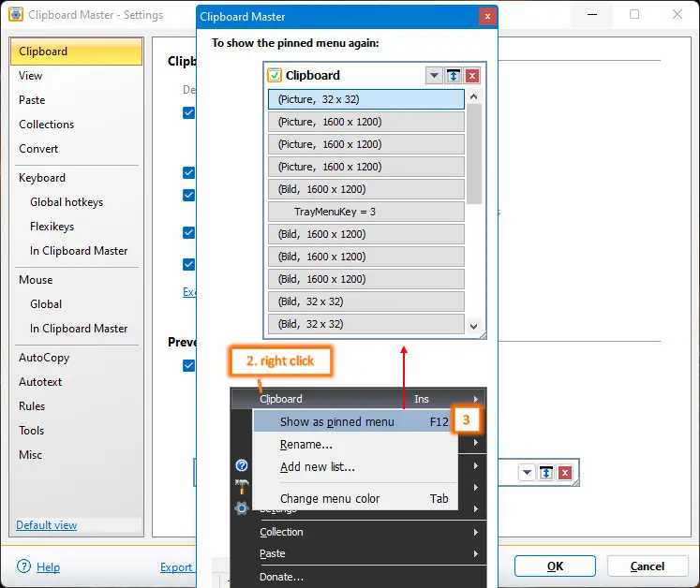Image resolution: width=700 pixels, height=588 pixels.
Task: Open the pinned Clipboard dropdown arrow
Action: tap(434, 76)
